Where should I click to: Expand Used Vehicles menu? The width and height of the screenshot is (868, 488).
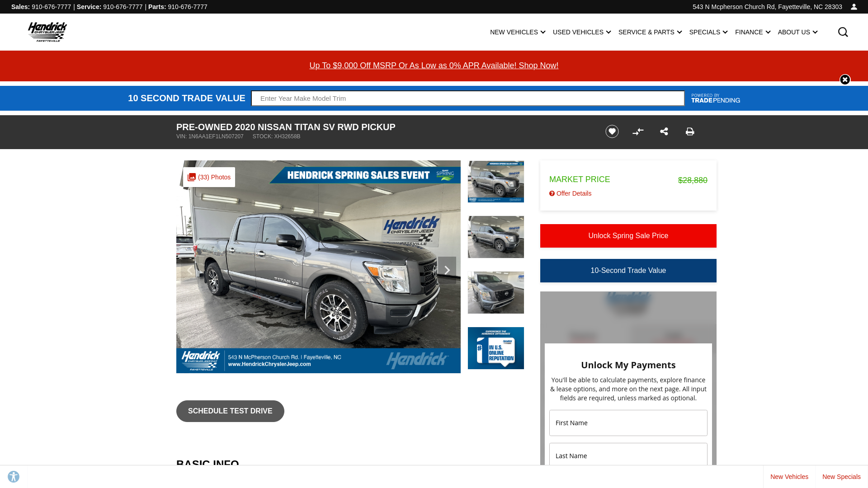pyautogui.click(x=582, y=32)
